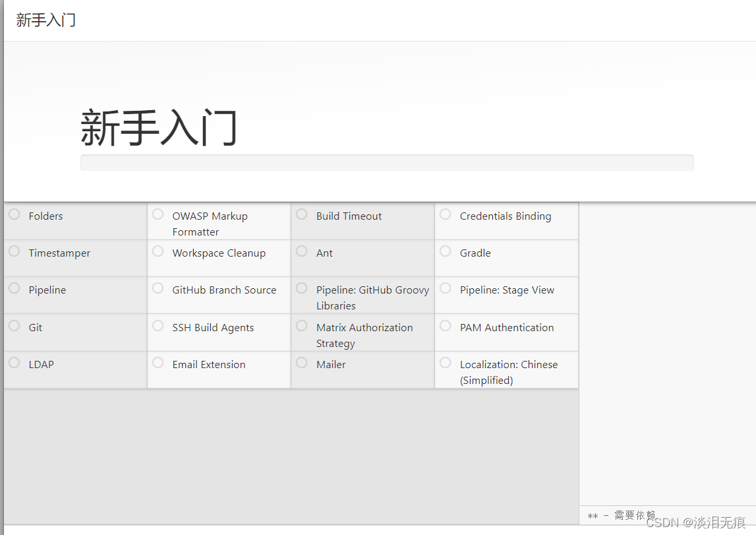This screenshot has width=756, height=535.
Task: Select the Credentials Binding plugin name
Action: (x=506, y=216)
